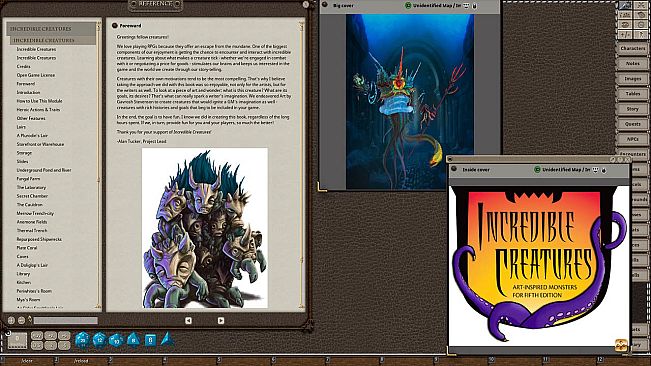Select Secret Chamber entry
The height and width of the screenshot is (366, 651).
(x=32, y=196)
